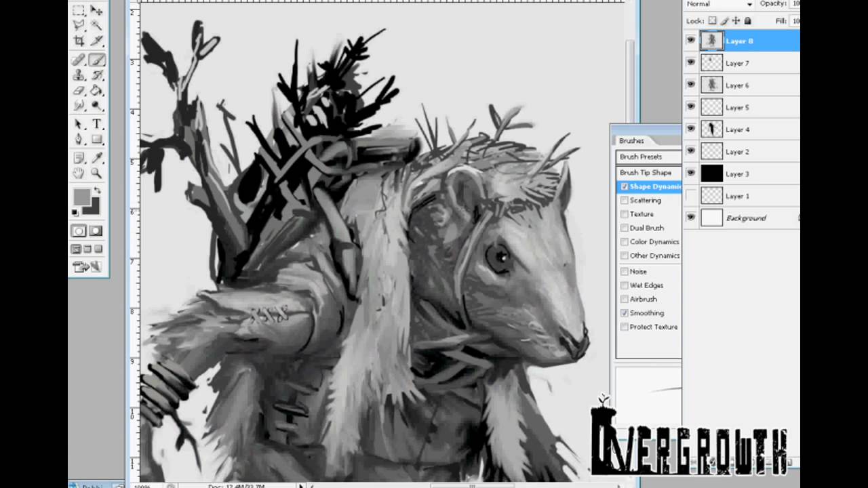Select the Eraser tool

point(79,90)
